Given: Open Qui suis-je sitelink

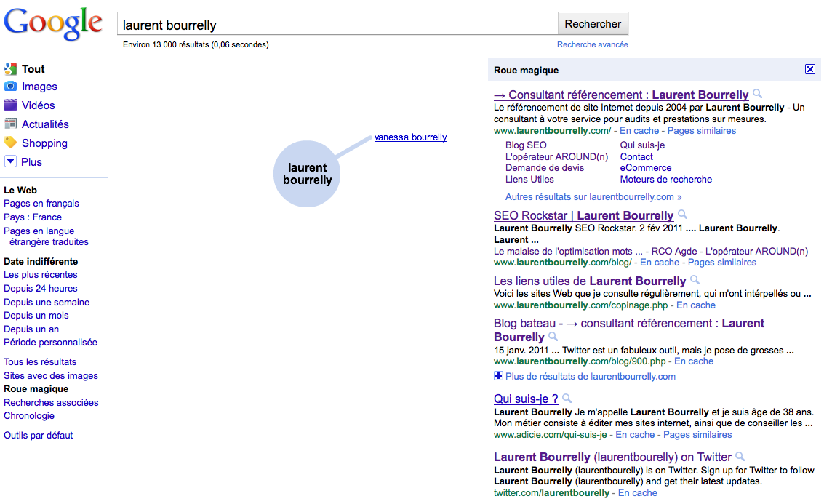Looking at the screenshot, I should 642,145.
